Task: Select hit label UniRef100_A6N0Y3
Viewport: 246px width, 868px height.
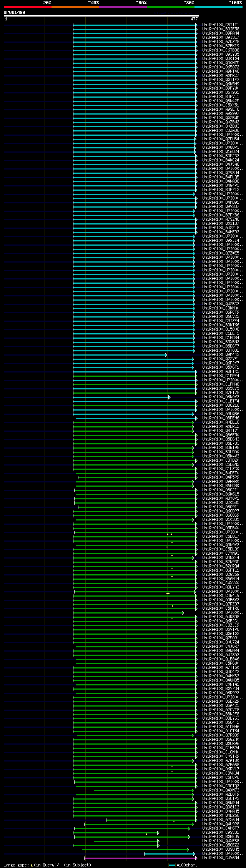Action: (221, 397)
